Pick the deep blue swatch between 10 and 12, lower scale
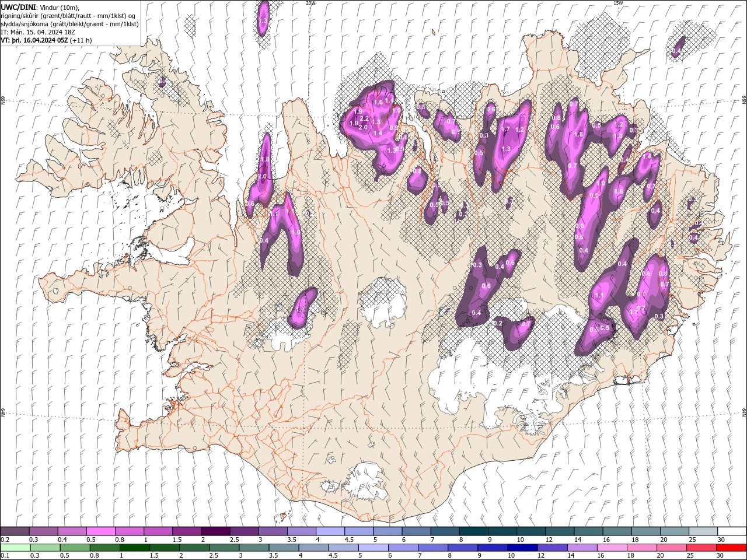The image size is (747, 560). (x=522, y=548)
